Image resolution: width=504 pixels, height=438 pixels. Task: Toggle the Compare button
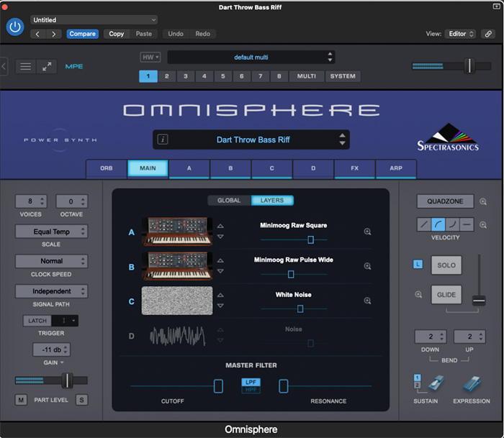(82, 34)
